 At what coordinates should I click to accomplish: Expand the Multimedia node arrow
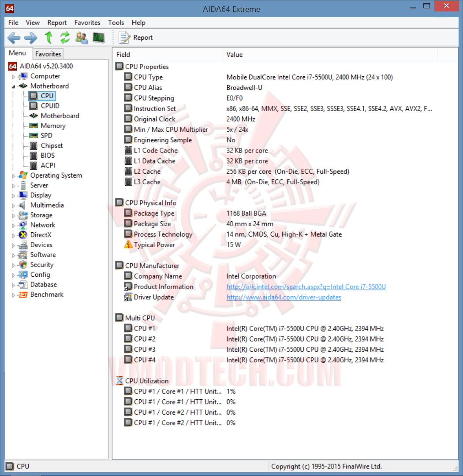pyautogui.click(x=13, y=206)
